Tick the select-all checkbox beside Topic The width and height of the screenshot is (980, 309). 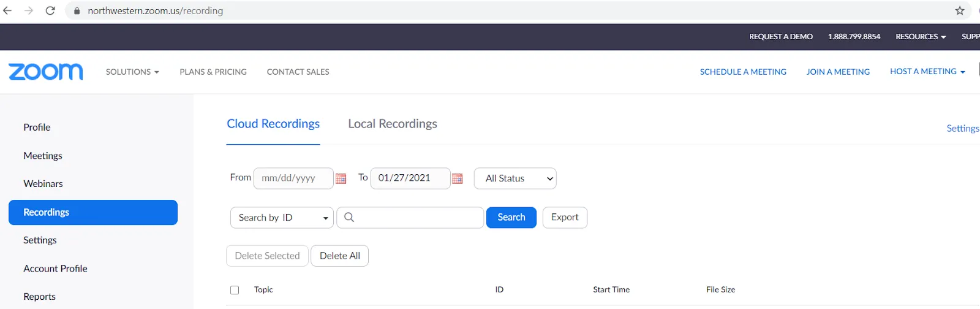coord(235,290)
